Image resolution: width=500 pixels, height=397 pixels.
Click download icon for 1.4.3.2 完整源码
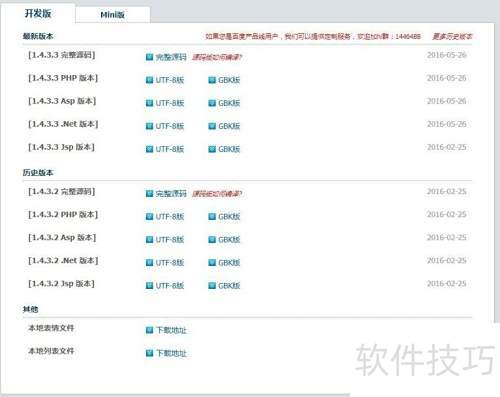click(x=149, y=194)
